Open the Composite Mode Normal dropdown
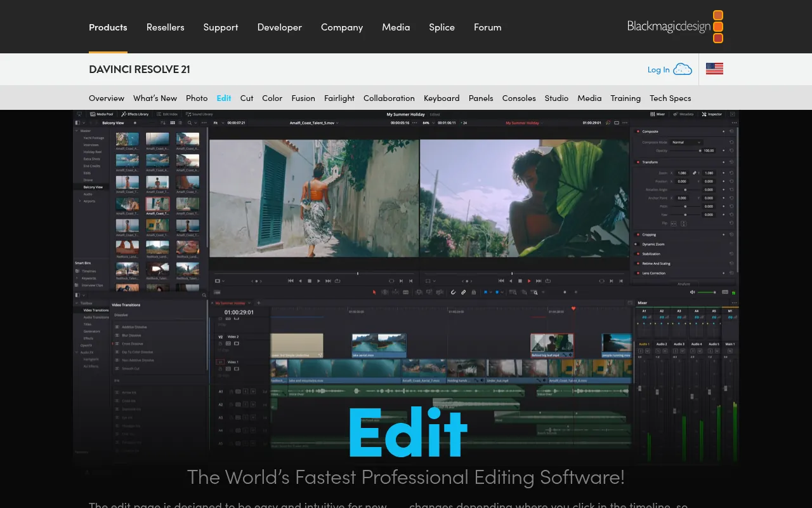The image size is (812, 508). coord(686,142)
